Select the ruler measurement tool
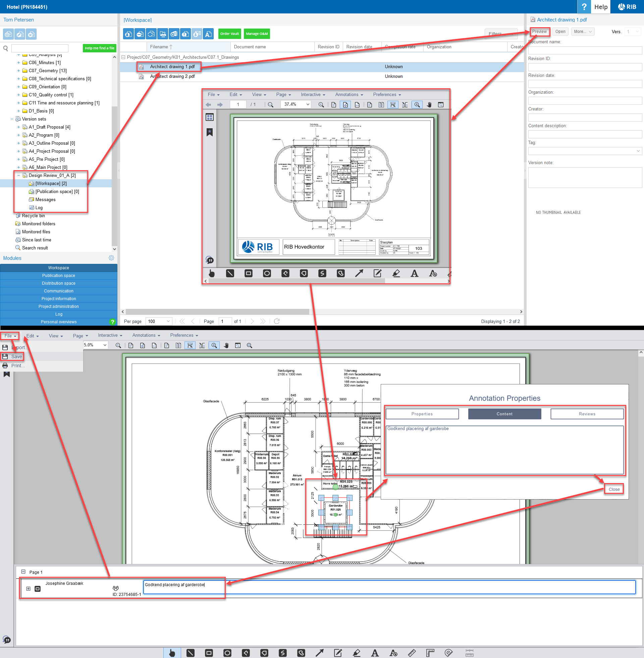Viewport: 644px width, 658px height. click(412, 653)
